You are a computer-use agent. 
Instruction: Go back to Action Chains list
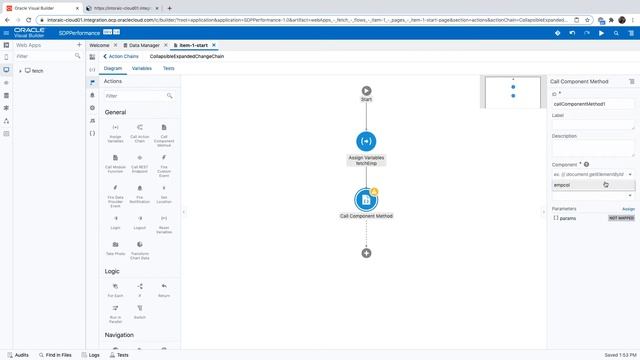(121, 56)
